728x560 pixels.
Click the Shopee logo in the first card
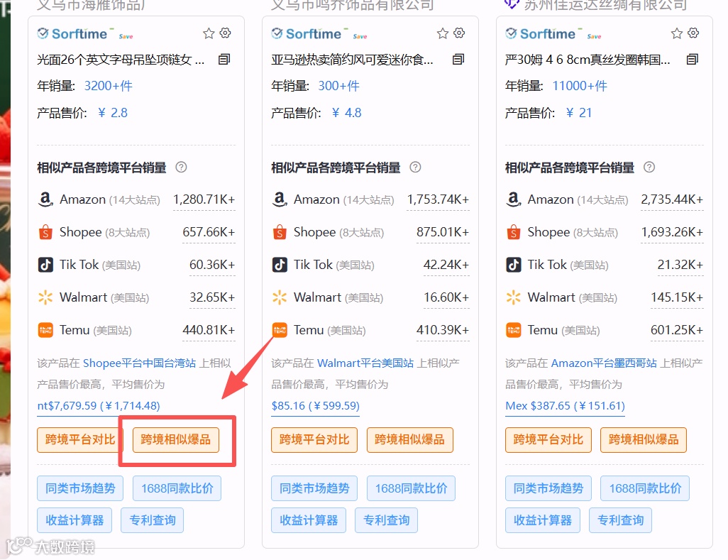pyautogui.click(x=45, y=232)
